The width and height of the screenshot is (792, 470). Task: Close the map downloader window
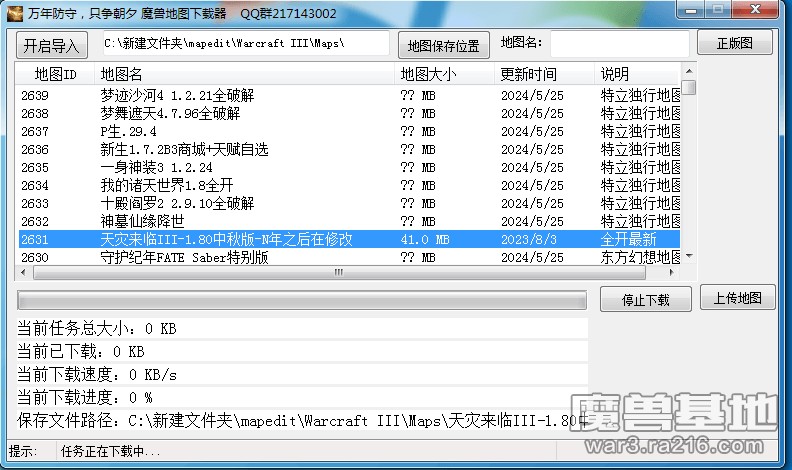tap(756, 10)
